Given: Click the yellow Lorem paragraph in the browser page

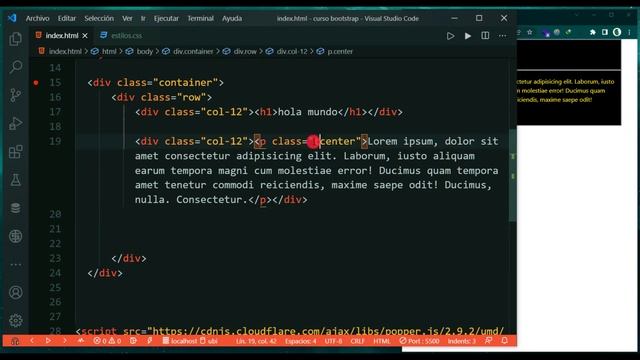Looking at the screenshot, I should coord(565,91).
